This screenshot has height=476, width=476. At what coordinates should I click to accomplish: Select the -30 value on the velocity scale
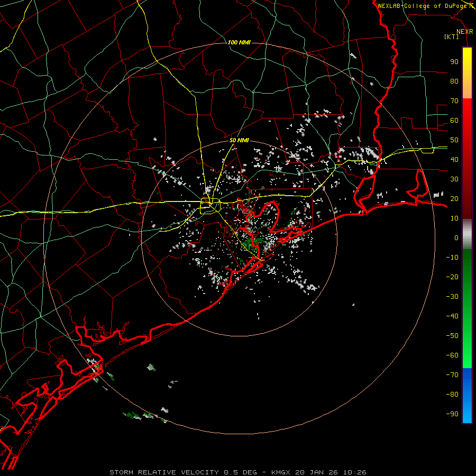tap(452, 297)
